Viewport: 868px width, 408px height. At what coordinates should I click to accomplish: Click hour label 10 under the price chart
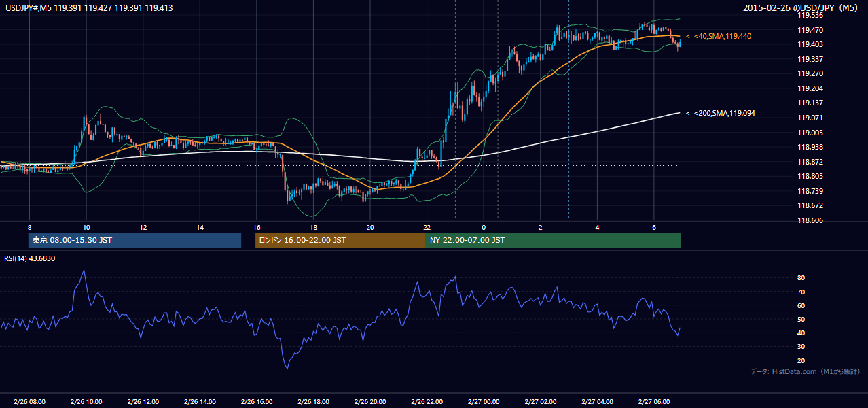tap(86, 227)
